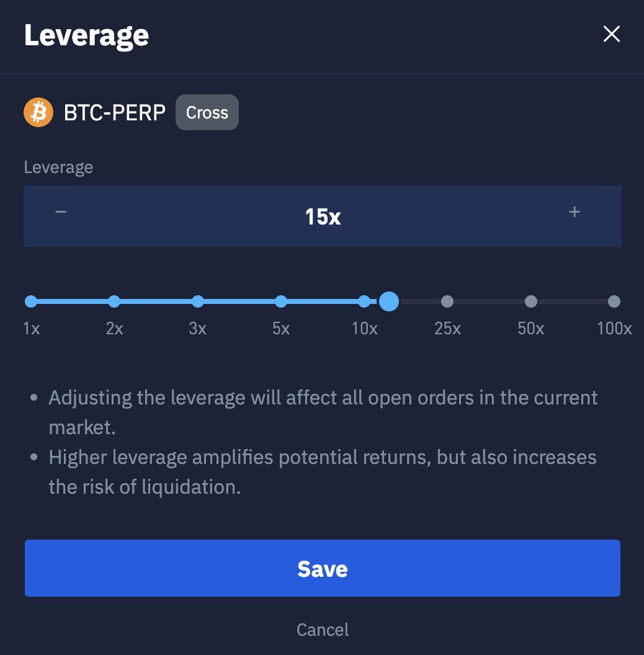644x655 pixels.
Task: Cancel the leverage change
Action: coord(323,630)
